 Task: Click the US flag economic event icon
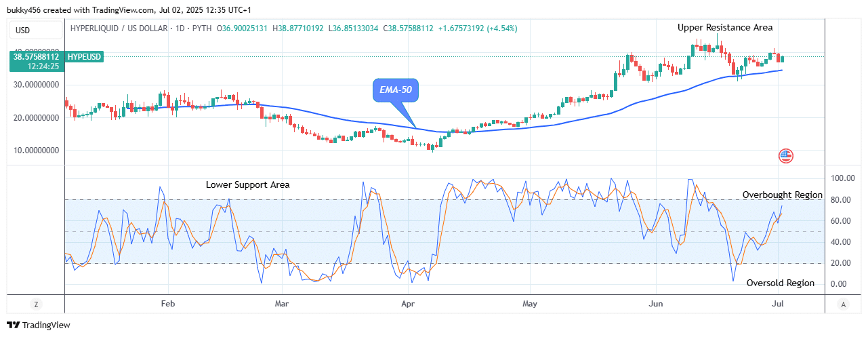click(786, 156)
